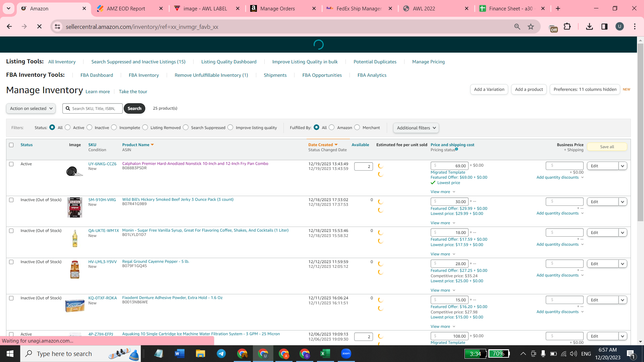Open FBA Dashboard tool
Image resolution: width=644 pixels, height=362 pixels.
[97, 75]
